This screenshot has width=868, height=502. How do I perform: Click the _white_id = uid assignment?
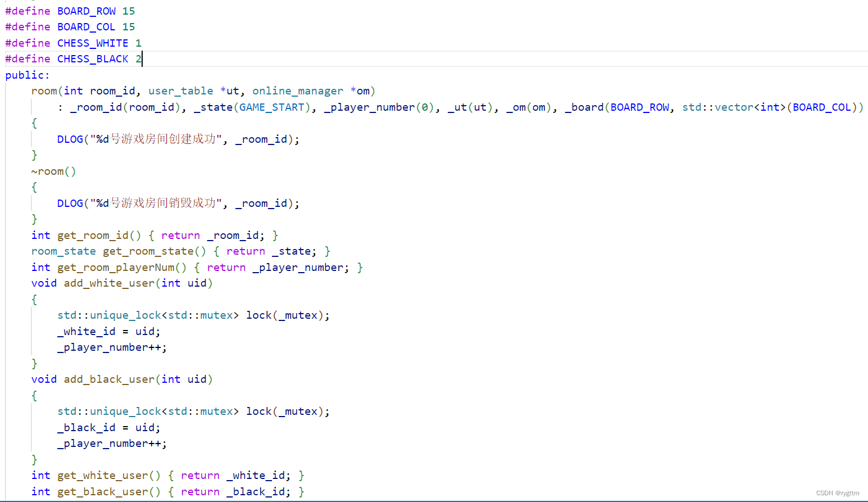[108, 331]
